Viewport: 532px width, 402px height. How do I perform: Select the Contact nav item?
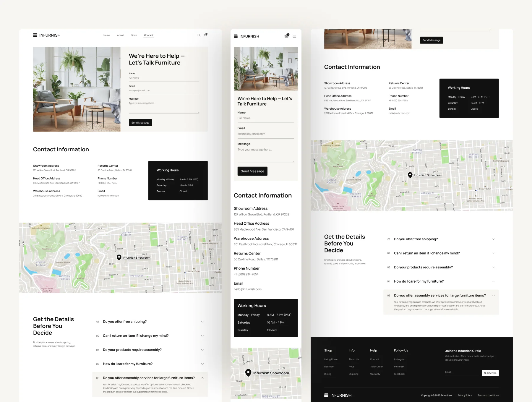149,35
